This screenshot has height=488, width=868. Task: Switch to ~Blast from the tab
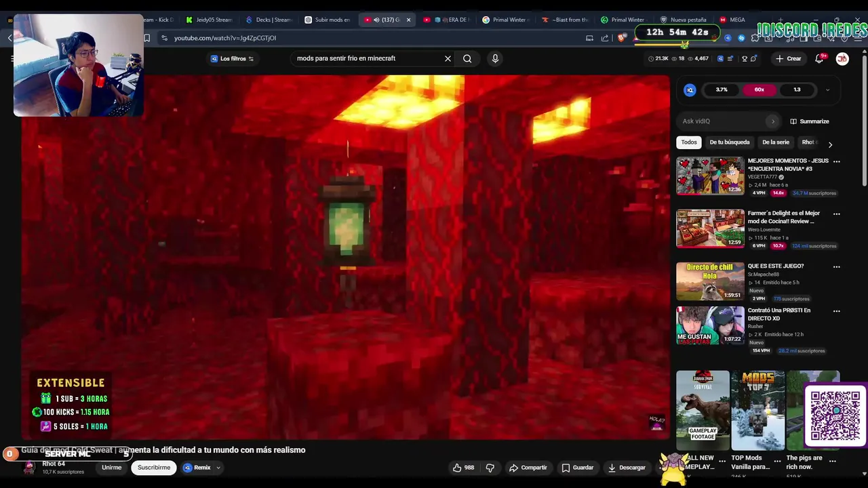[565, 20]
